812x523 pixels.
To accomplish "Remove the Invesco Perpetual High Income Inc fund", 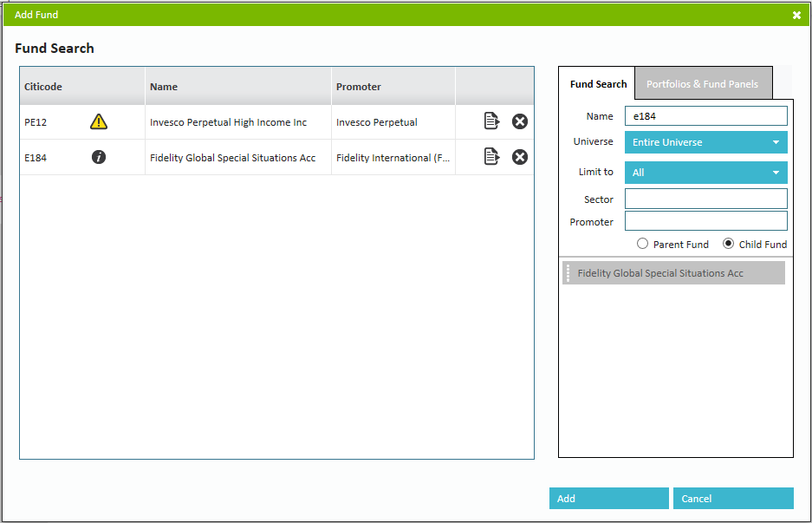I will 519,121.
